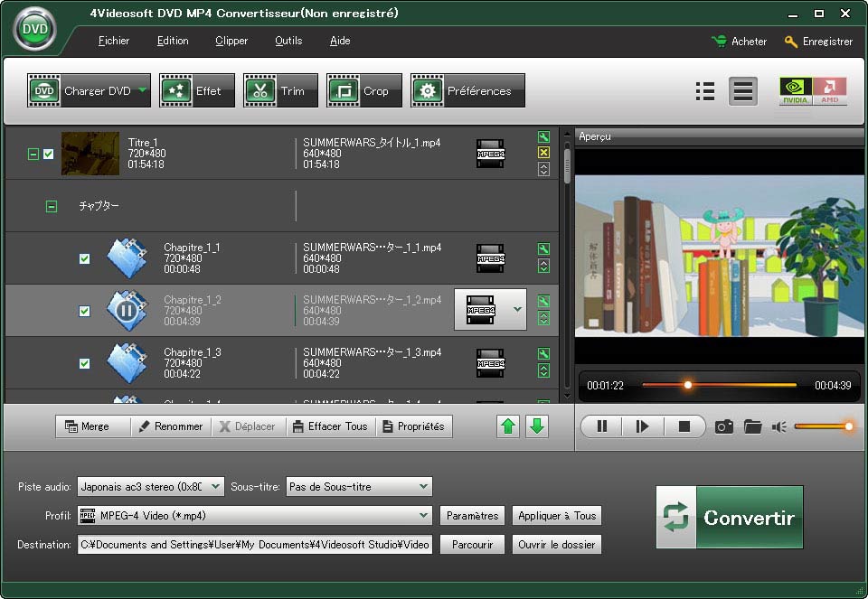This screenshot has width=868, height=599.
Task: Uncheck Chapitre_1_1 checkbox
Action: point(84,259)
